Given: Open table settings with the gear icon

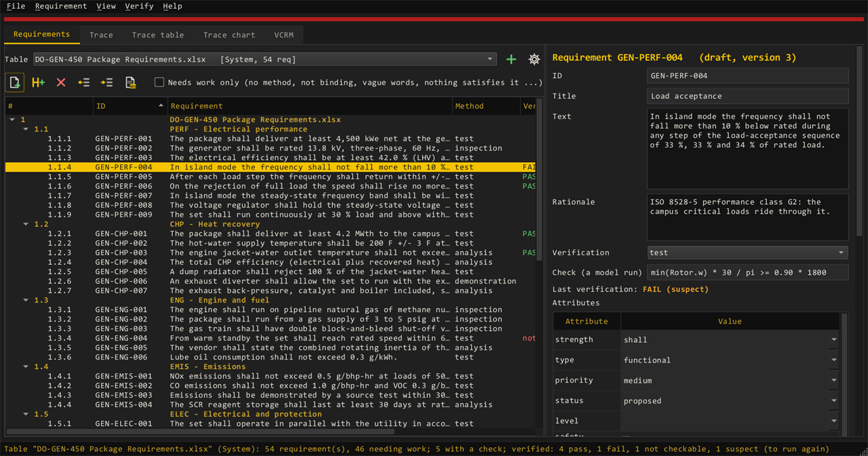Looking at the screenshot, I should (534, 59).
